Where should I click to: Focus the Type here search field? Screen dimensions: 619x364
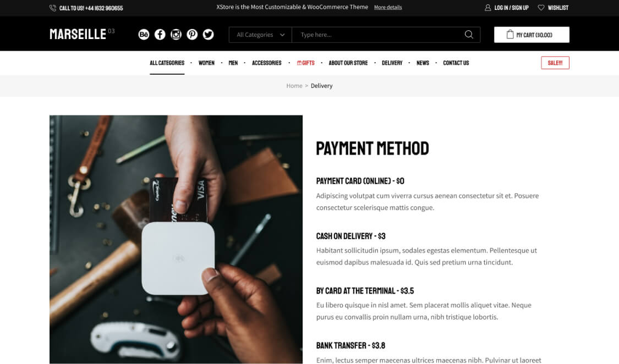[x=378, y=35]
